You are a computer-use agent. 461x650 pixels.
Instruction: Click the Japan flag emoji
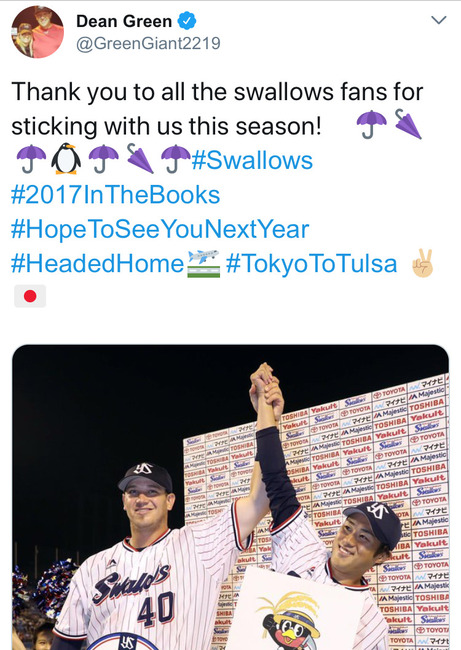(30, 296)
